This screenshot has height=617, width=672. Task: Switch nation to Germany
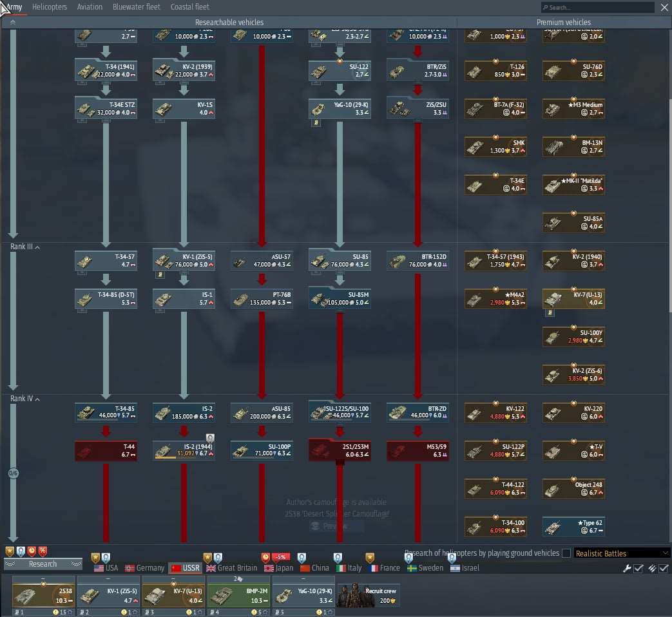(144, 567)
